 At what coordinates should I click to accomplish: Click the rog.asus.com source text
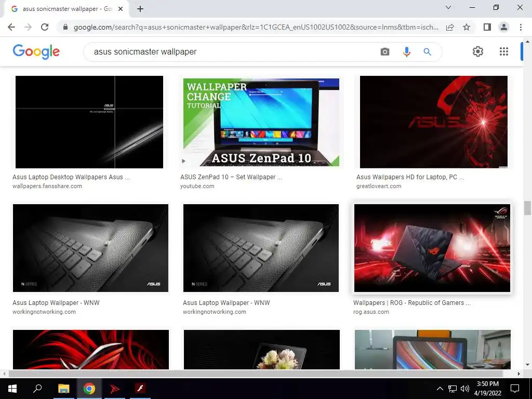pyautogui.click(x=371, y=312)
